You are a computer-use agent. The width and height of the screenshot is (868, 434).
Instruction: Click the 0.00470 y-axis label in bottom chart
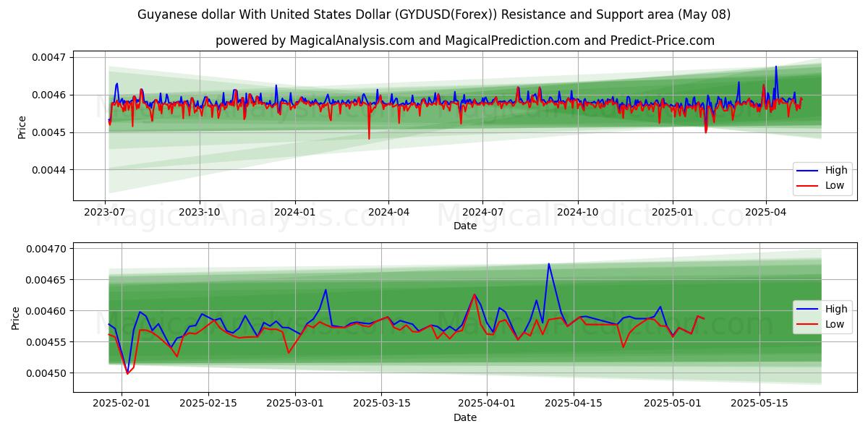pos(46,249)
